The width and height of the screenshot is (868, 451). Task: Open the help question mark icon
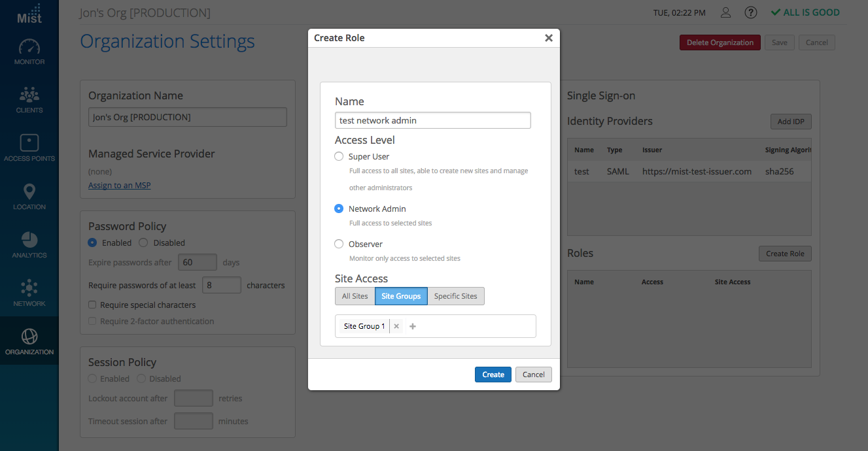(751, 12)
